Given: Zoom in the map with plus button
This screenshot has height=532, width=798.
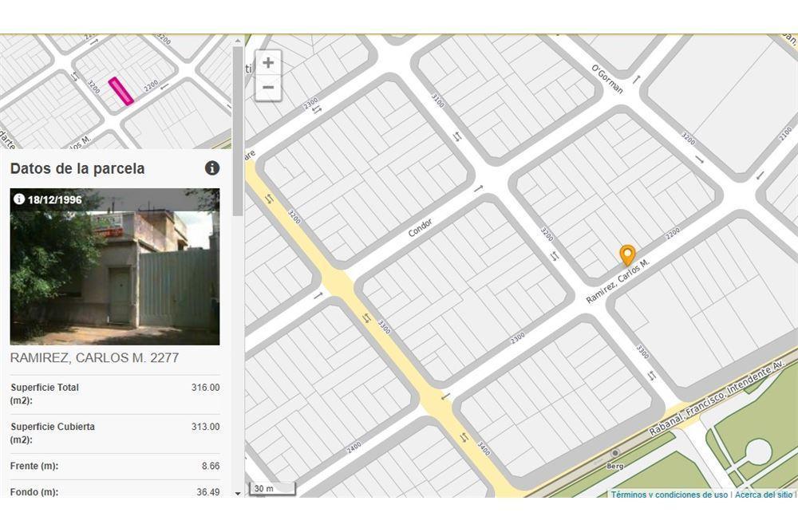Looking at the screenshot, I should pyautogui.click(x=268, y=63).
